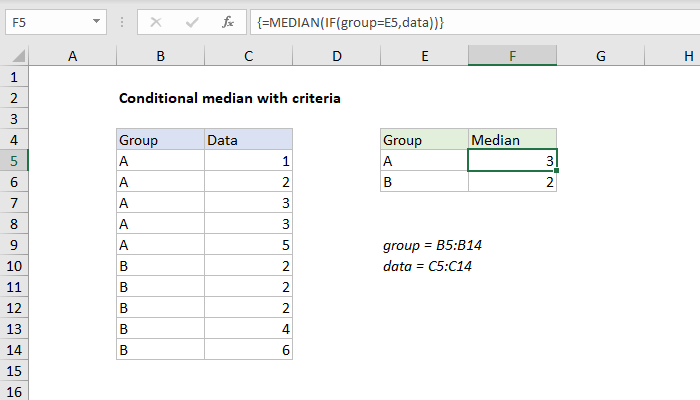Open the Insert Function fx icon
This screenshot has height=400, width=700.
tap(228, 22)
